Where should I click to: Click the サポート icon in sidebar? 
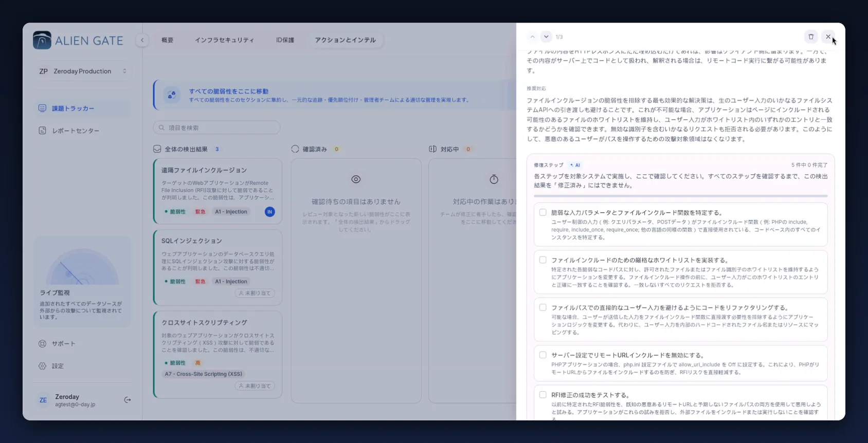click(42, 343)
